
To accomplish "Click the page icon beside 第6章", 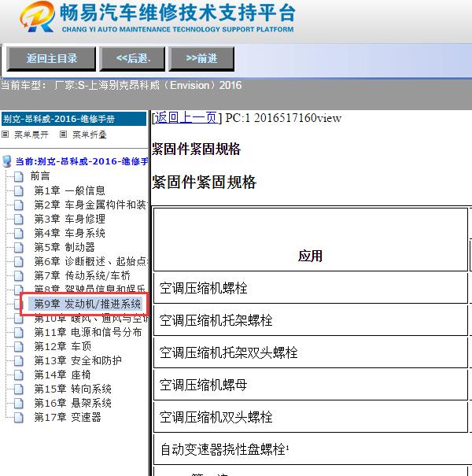I will [19, 261].
